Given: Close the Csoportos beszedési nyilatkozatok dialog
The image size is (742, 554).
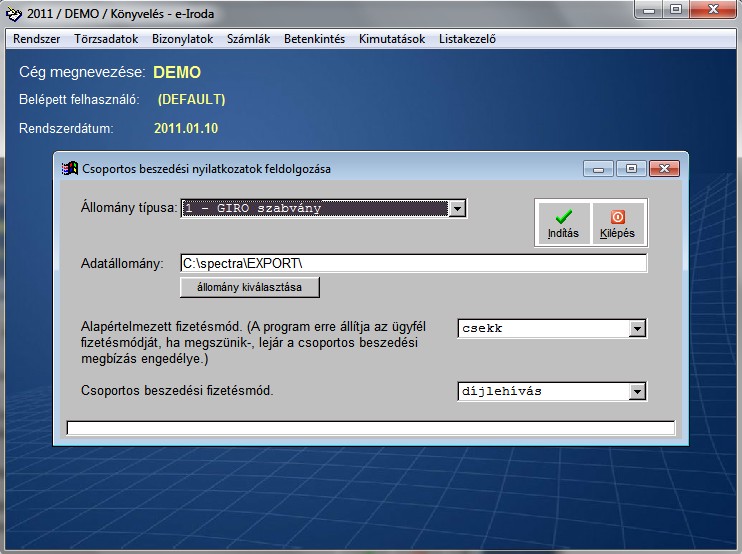Looking at the screenshot, I should coord(664,169).
